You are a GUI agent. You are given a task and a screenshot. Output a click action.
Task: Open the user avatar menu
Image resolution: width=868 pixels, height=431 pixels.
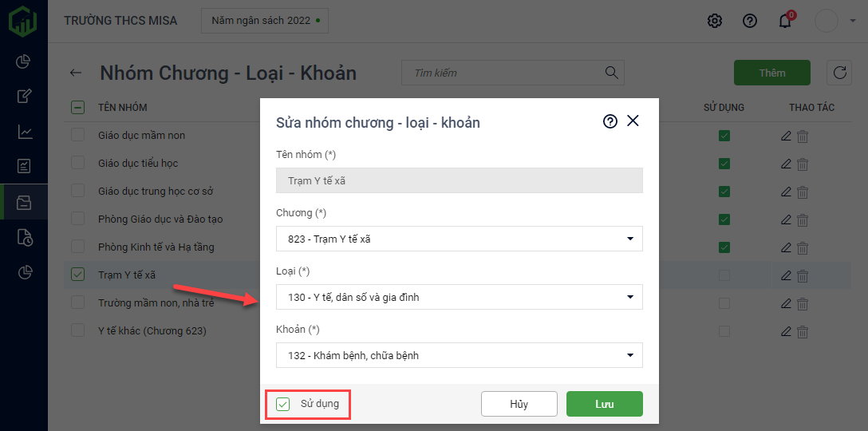coord(826,21)
